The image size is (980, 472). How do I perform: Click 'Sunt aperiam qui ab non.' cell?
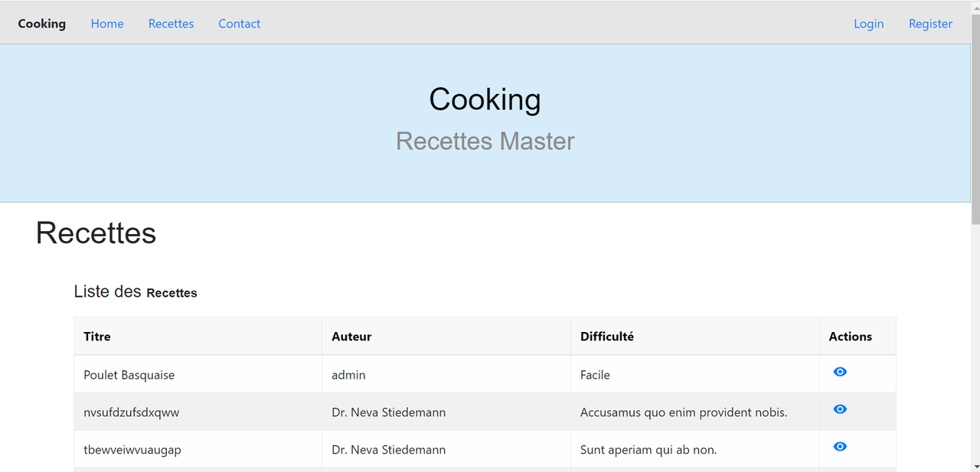coord(695,450)
